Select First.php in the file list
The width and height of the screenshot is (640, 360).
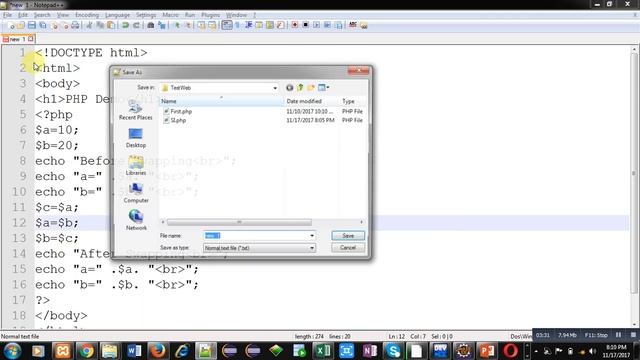(x=181, y=111)
